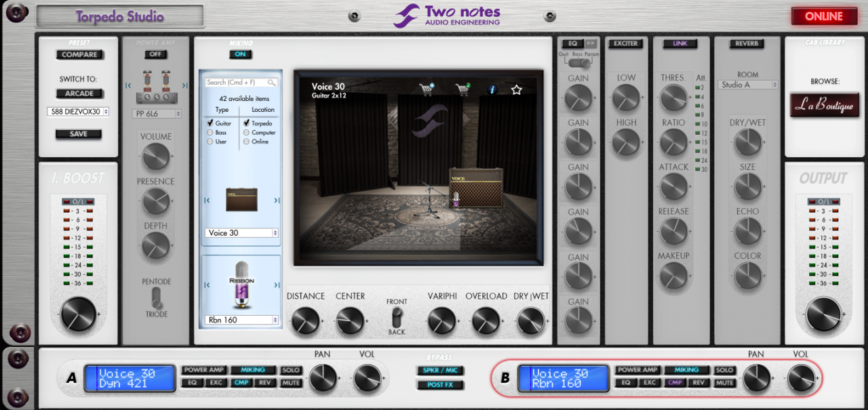Toggle POST FX bypass
The width and height of the screenshot is (868, 410).
tap(440, 385)
